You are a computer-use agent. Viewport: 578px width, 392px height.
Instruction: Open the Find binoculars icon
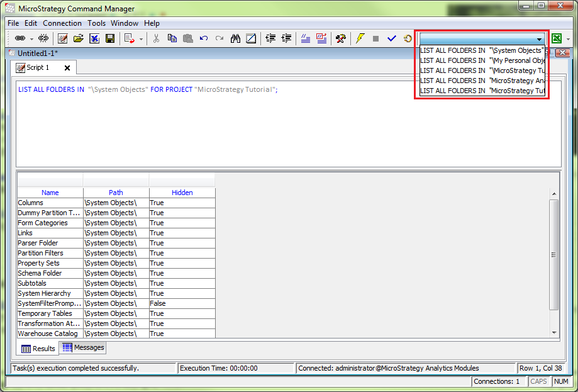(235, 38)
